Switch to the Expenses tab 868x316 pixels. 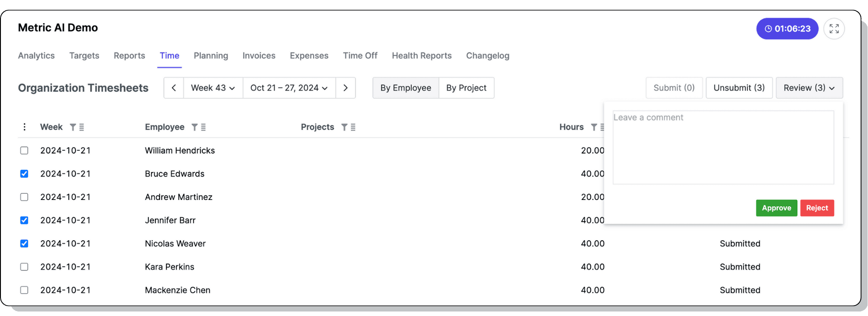tap(309, 56)
